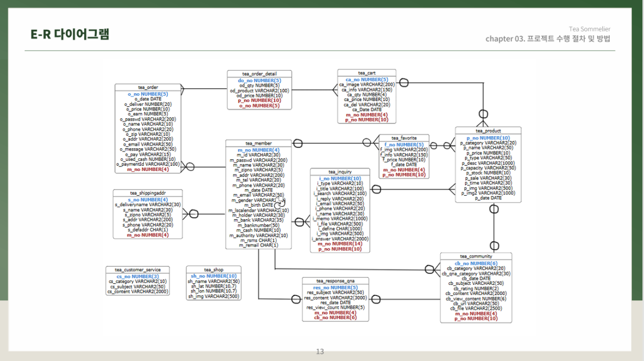Click "o_date DATE" in tea_order
644x361 pixels.
pos(148,99)
